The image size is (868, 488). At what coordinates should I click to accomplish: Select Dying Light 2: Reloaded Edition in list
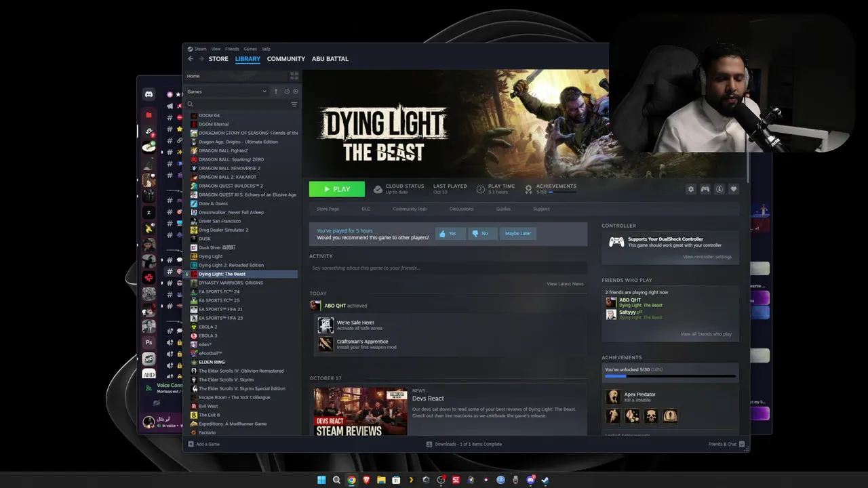click(231, 265)
